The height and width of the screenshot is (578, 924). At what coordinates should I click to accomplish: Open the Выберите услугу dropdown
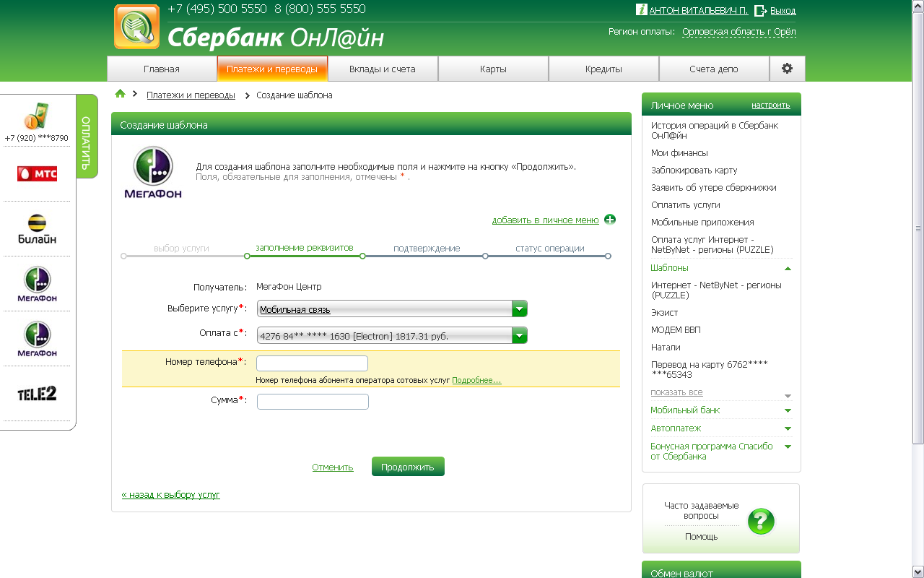[392, 309]
